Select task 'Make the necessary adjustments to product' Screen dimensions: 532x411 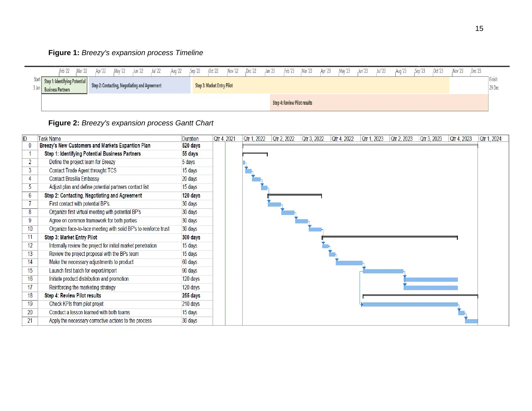[91, 262]
